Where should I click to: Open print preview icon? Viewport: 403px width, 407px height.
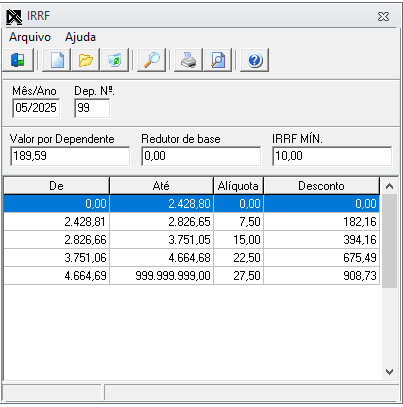(218, 60)
